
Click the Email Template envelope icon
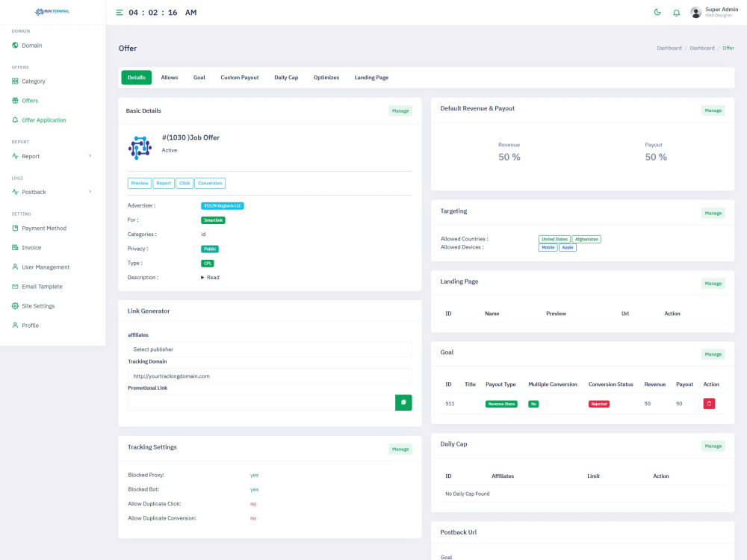[x=15, y=287]
